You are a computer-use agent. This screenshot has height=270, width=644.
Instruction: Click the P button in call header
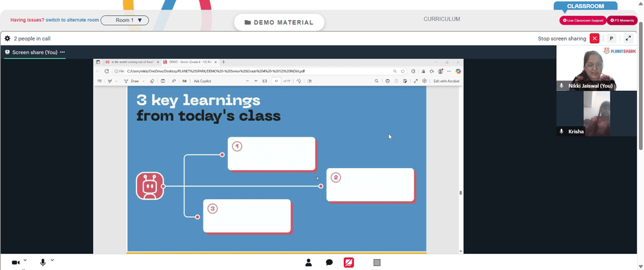point(611,38)
